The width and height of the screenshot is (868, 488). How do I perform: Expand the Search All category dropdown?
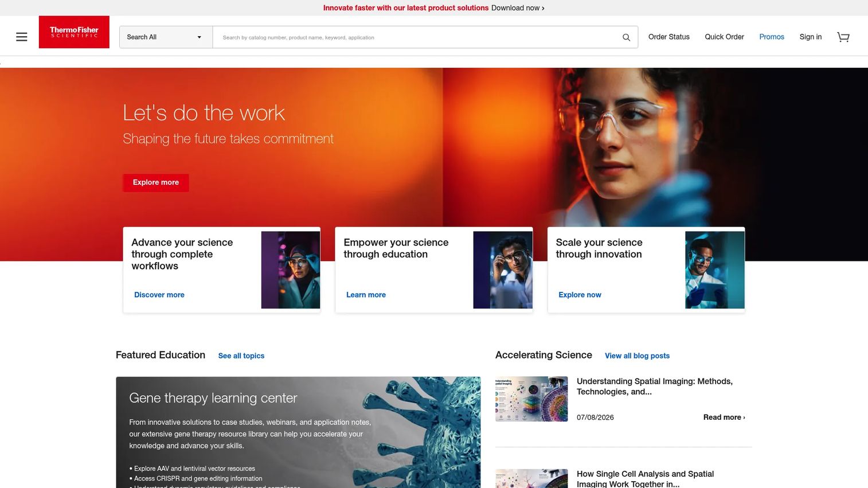click(x=166, y=37)
